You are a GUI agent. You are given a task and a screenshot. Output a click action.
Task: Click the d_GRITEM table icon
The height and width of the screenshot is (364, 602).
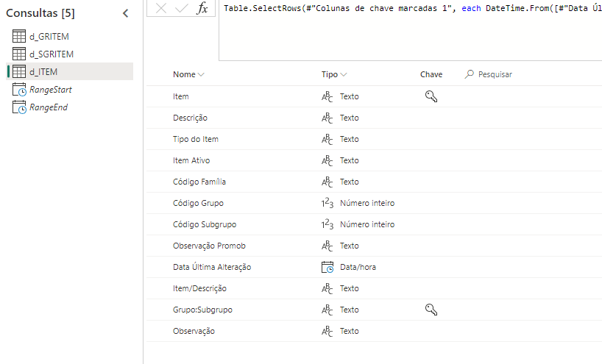[x=19, y=37]
